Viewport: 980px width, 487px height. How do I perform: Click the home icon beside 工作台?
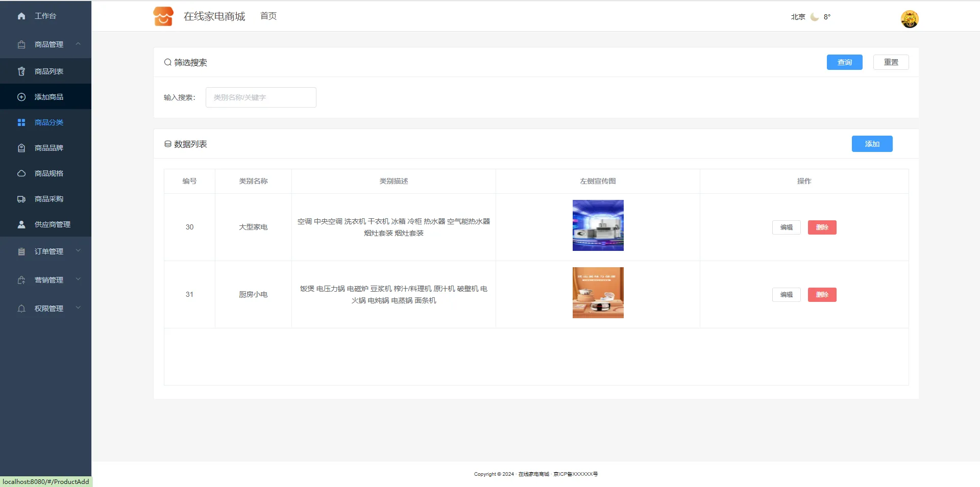(x=21, y=16)
